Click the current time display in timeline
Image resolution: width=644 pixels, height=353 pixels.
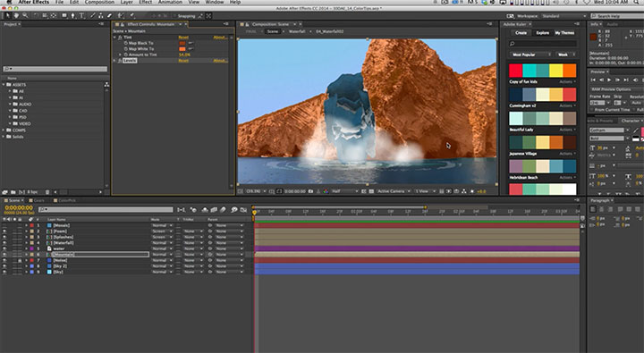click(19, 208)
